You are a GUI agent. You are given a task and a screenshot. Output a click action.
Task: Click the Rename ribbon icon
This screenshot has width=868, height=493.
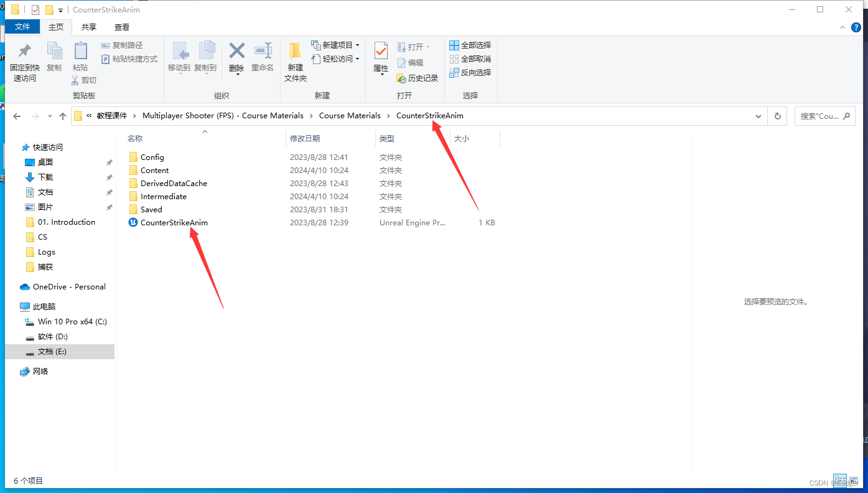pos(263,51)
